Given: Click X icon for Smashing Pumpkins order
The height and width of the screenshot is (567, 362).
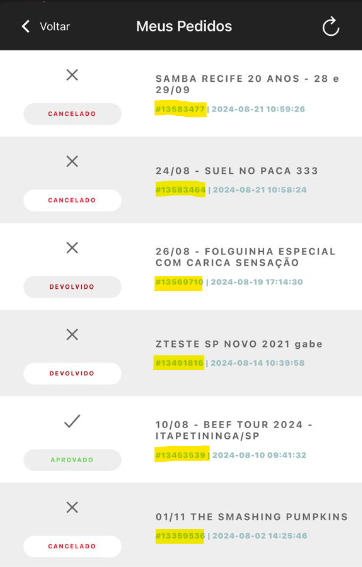Looking at the screenshot, I should (72, 507).
